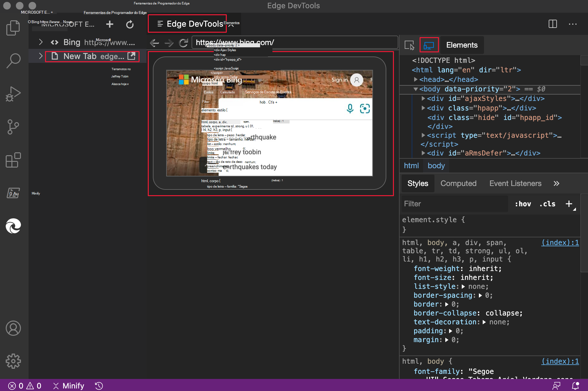The height and width of the screenshot is (391, 588).
Task: Expand the list-style shorthand property
Action: pos(463,287)
